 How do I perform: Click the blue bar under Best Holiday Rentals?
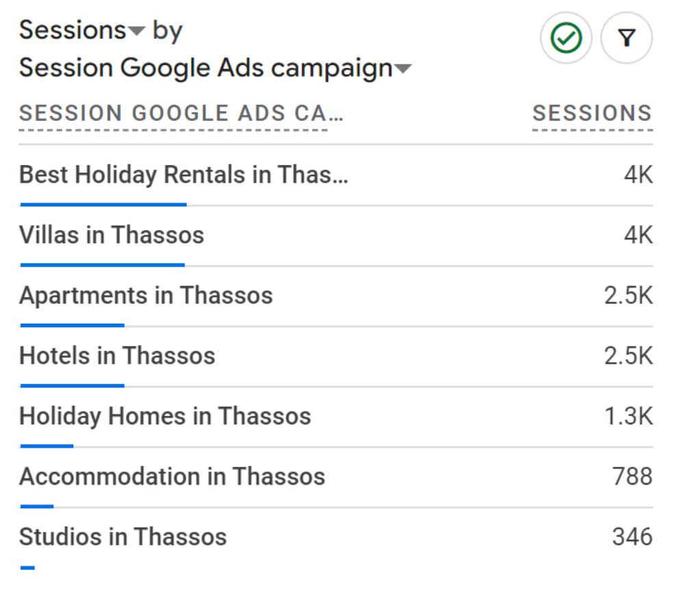(x=103, y=205)
